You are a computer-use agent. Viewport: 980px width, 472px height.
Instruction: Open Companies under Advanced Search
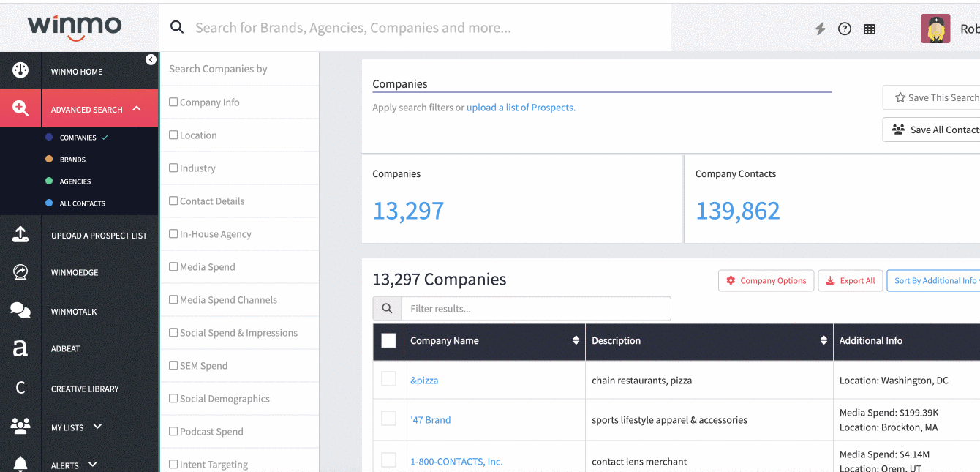78,138
